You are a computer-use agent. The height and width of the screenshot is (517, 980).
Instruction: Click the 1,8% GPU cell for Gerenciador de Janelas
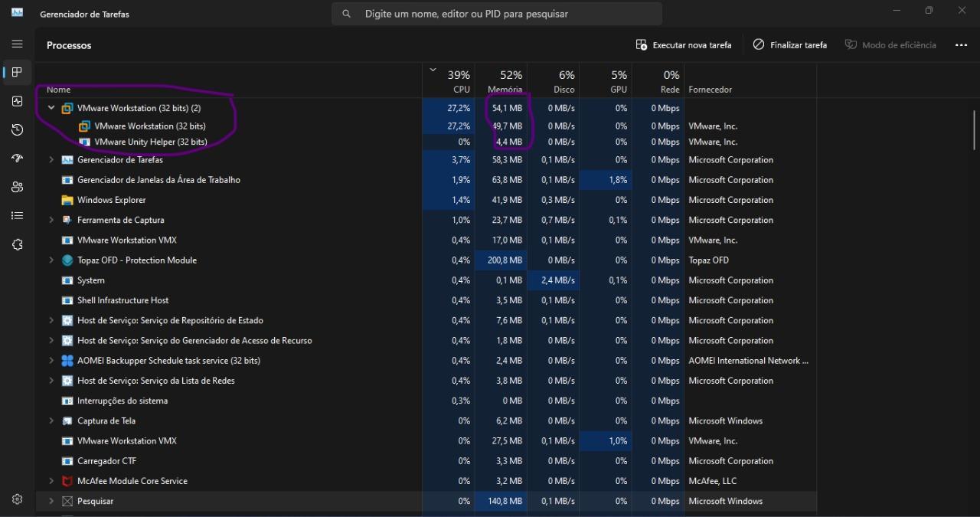coord(605,180)
